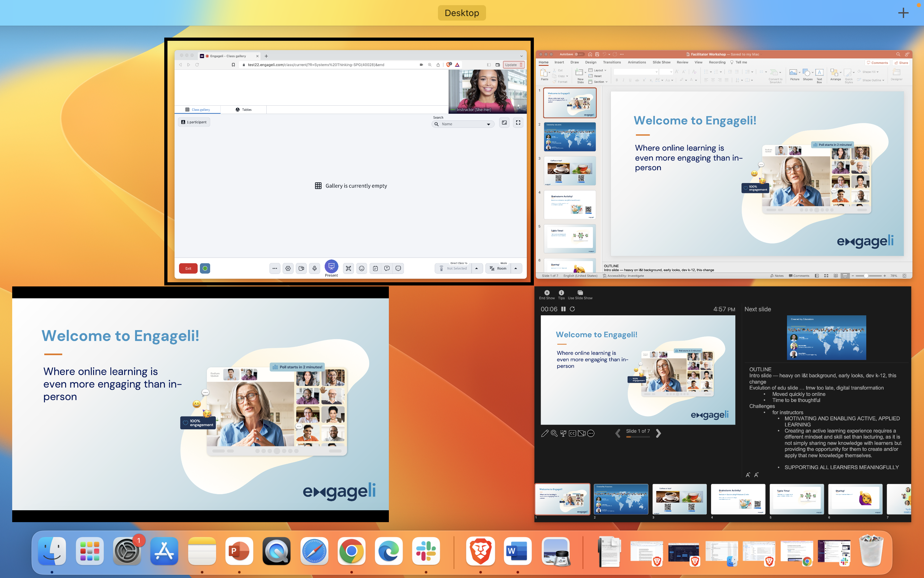Viewport: 924px width, 578px height.
Task: Insert a Picture using ribbon icon
Action: [794, 73]
